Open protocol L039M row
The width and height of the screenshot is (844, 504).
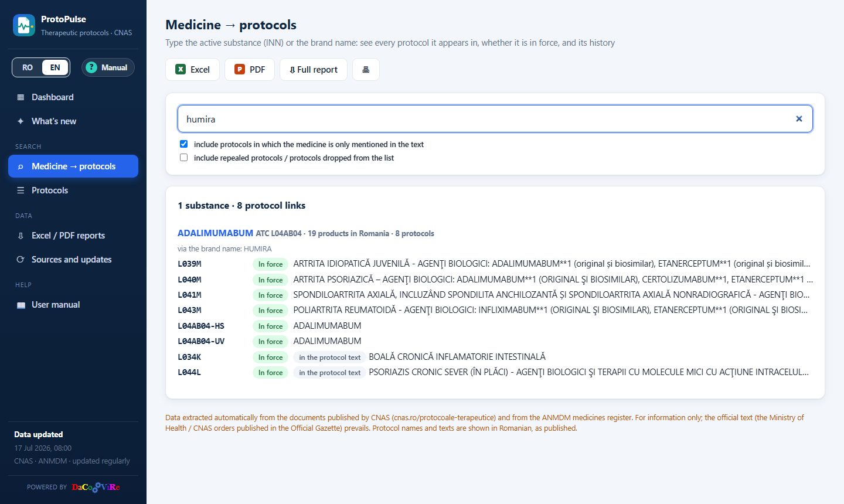coord(495,264)
